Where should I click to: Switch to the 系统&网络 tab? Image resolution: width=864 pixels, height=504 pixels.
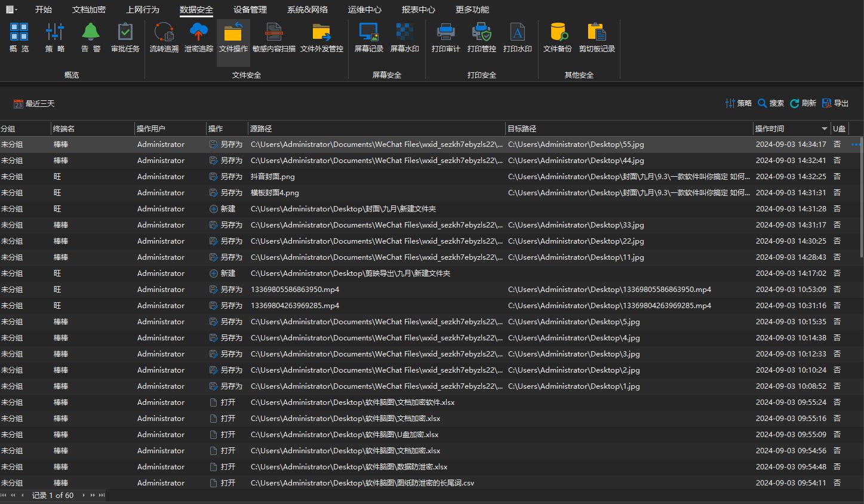coord(308,10)
